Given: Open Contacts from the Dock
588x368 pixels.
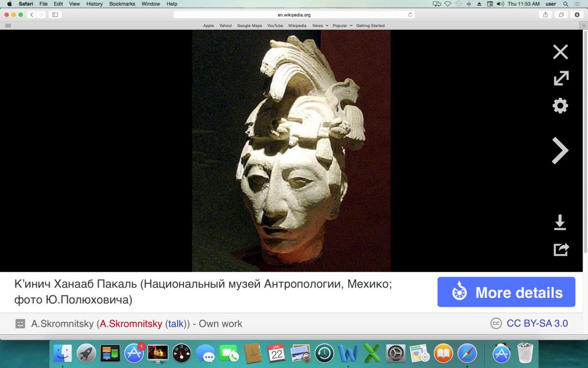Looking at the screenshot, I should point(253,354).
